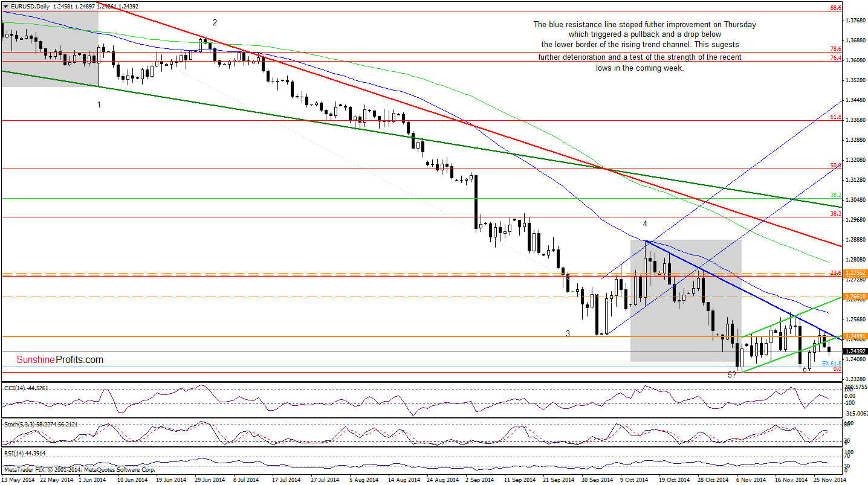The image size is (868, 485).
Task: Select wave label 4 above the October high
Action: tap(645, 223)
